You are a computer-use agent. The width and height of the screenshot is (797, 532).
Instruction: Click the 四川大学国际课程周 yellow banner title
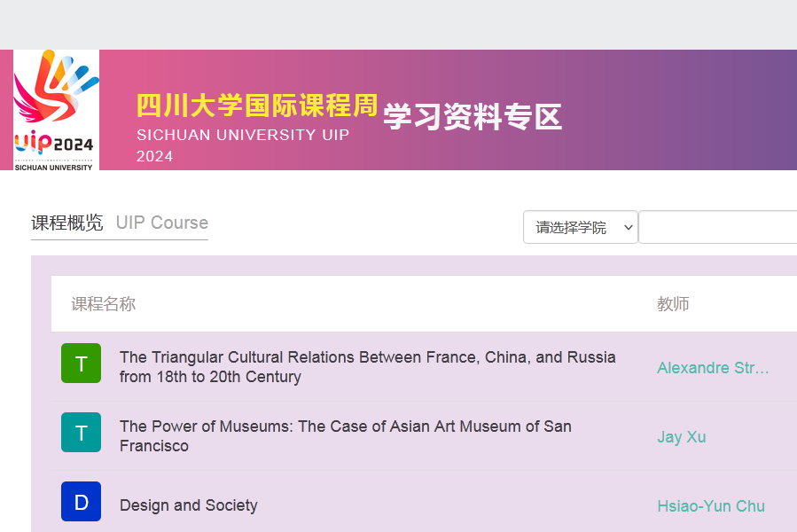pyautogui.click(x=257, y=106)
